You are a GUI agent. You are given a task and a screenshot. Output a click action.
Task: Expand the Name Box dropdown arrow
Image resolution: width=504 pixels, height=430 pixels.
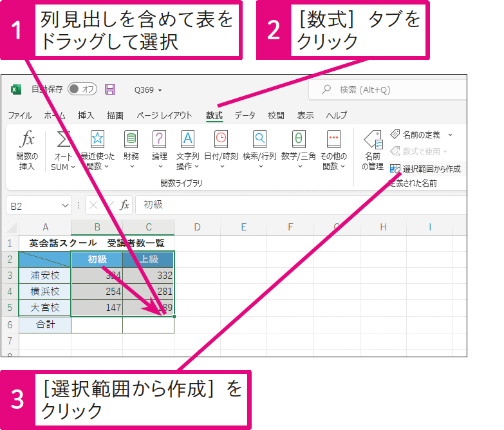[x=64, y=205]
